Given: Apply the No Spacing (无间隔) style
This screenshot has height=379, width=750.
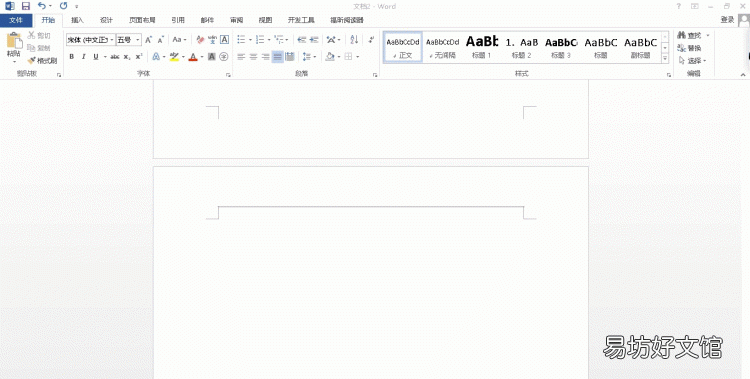Looking at the screenshot, I should click(x=442, y=47).
